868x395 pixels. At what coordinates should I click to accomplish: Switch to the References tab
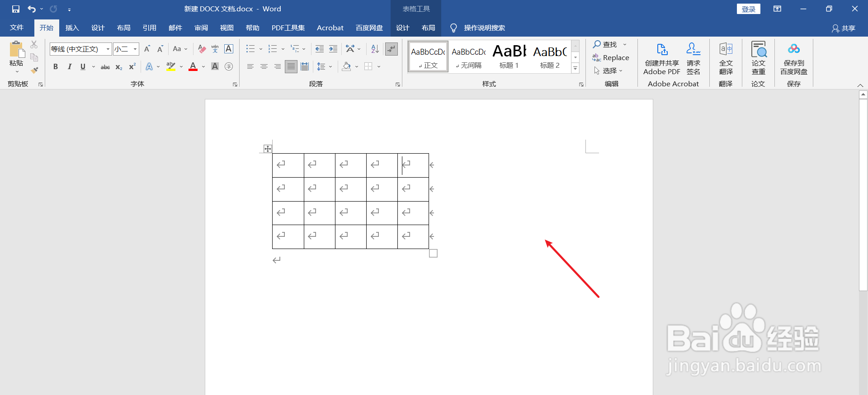tap(150, 28)
